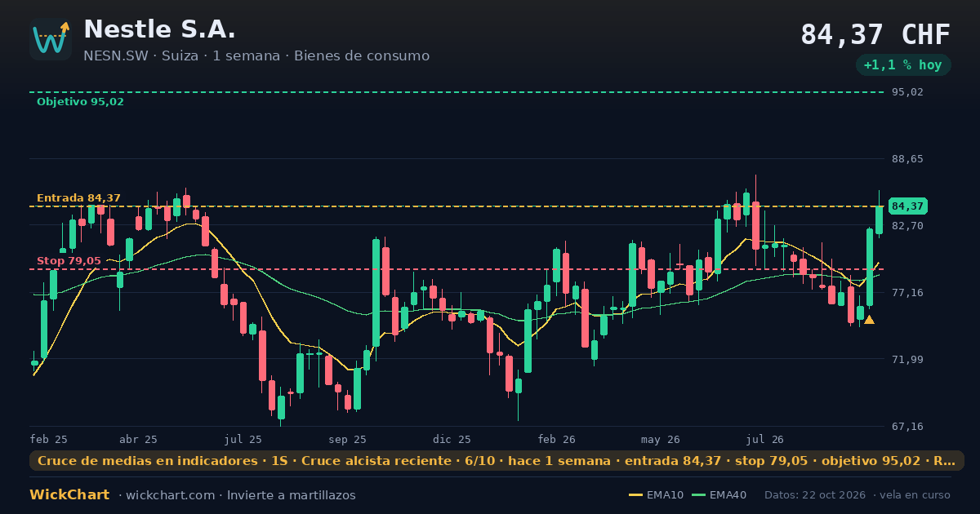Click the abr 25 date axis label
The width and height of the screenshot is (980, 514).
[x=138, y=439]
